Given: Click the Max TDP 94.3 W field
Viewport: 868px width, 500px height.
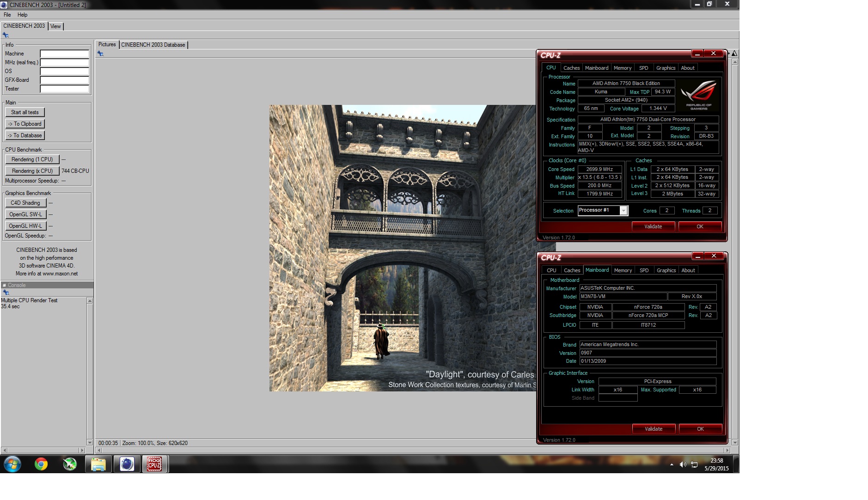Looking at the screenshot, I should [663, 92].
